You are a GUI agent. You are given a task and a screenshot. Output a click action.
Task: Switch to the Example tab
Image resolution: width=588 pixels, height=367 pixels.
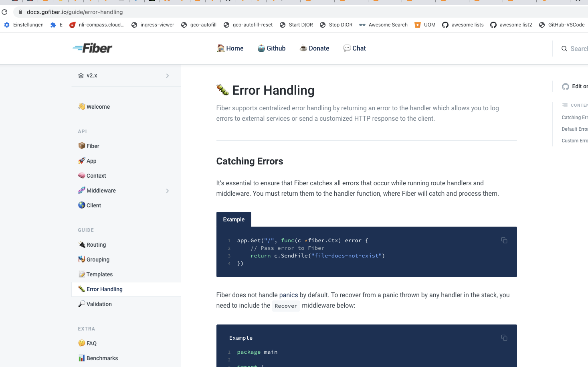tap(234, 219)
